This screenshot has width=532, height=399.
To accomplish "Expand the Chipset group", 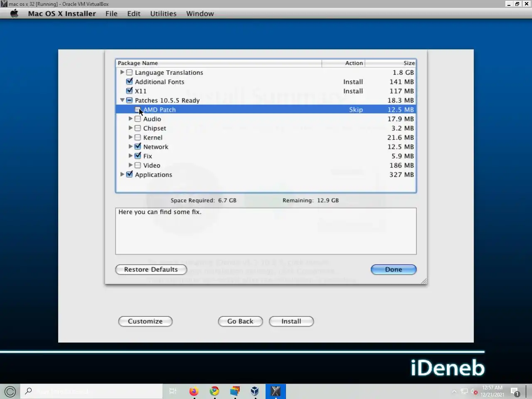I will point(131,128).
